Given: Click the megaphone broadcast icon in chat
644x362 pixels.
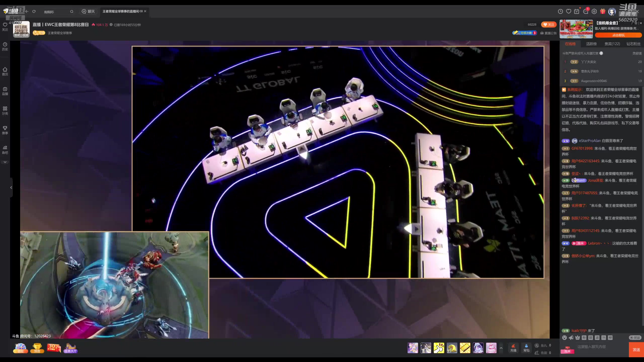Looking at the screenshot, I should coord(571,338).
